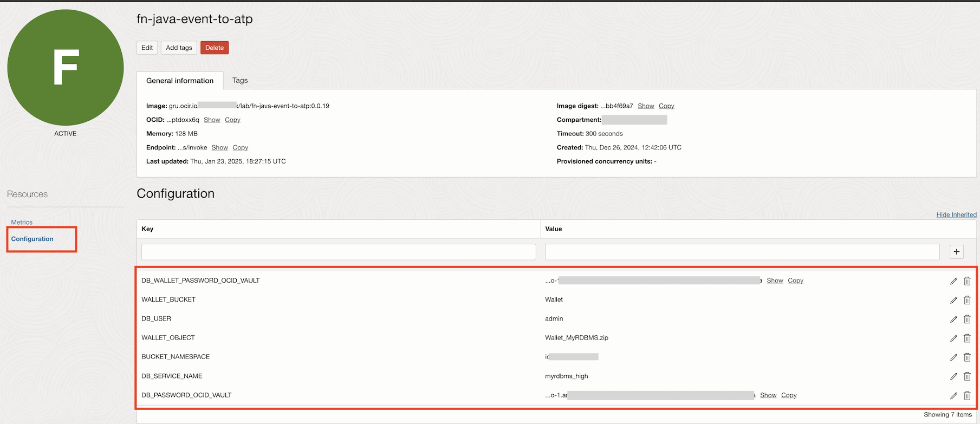Viewport: 980px width, 424px height.
Task: Show the full Image digest
Action: [646, 106]
